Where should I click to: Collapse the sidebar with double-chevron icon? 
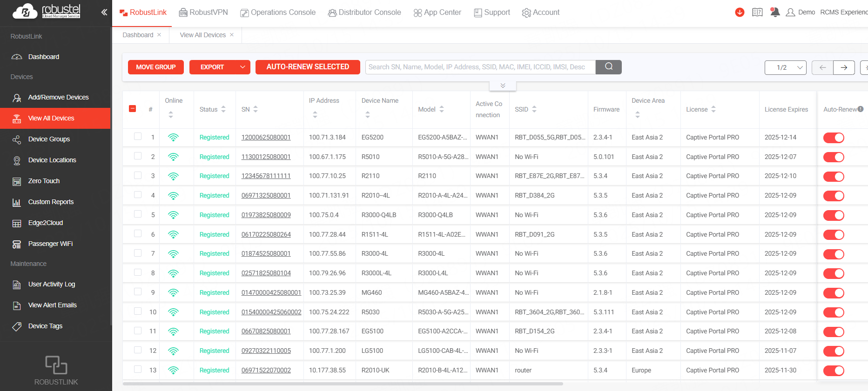(104, 12)
